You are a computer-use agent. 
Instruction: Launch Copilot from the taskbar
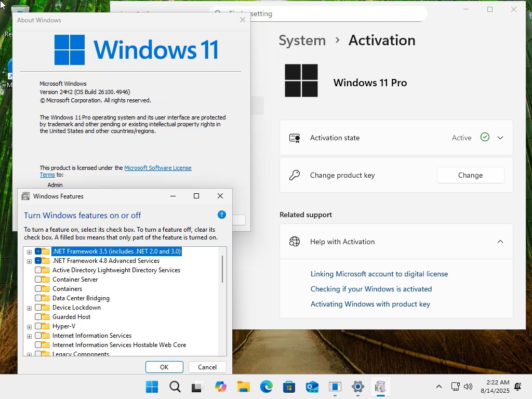pyautogui.click(x=220, y=387)
